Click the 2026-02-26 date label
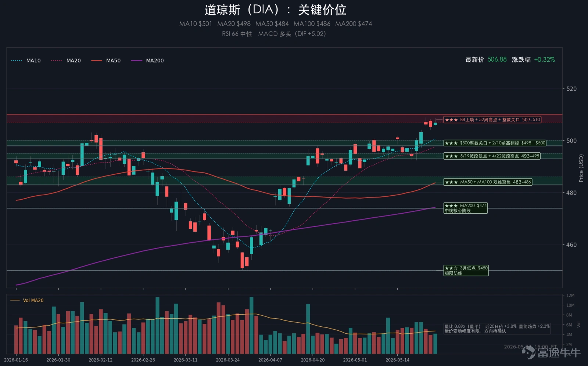Viewport: 588px width, 366px height. [x=143, y=360]
